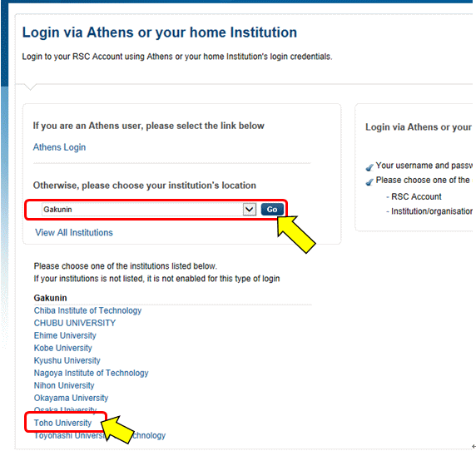Open the institution location dropdown arrow

[x=249, y=210]
